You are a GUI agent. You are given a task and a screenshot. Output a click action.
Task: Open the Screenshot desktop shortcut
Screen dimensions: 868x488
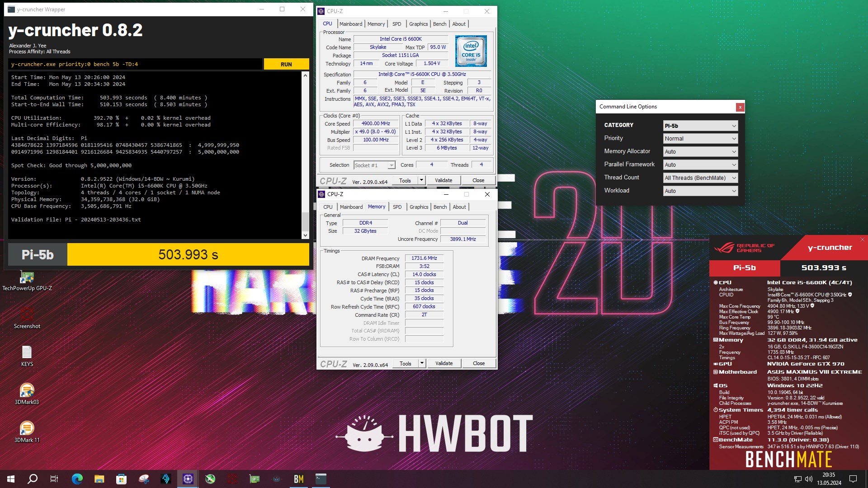(x=27, y=318)
